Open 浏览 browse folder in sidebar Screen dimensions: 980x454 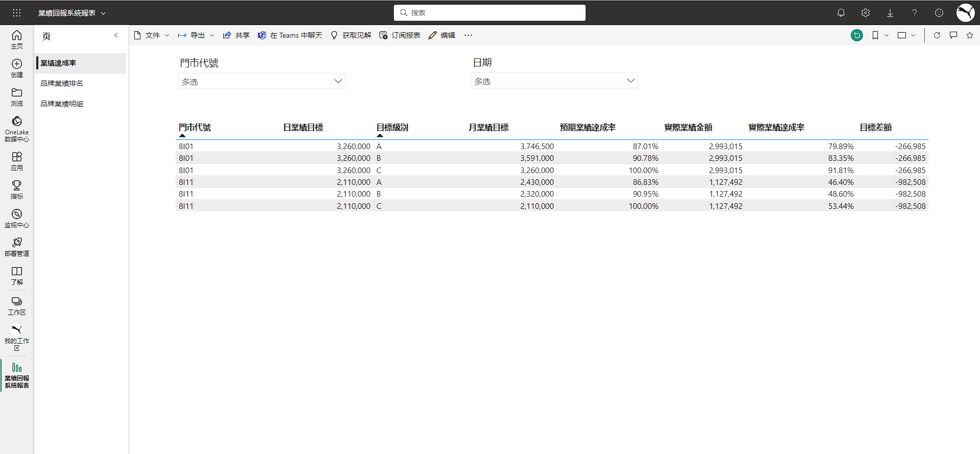tap(17, 97)
